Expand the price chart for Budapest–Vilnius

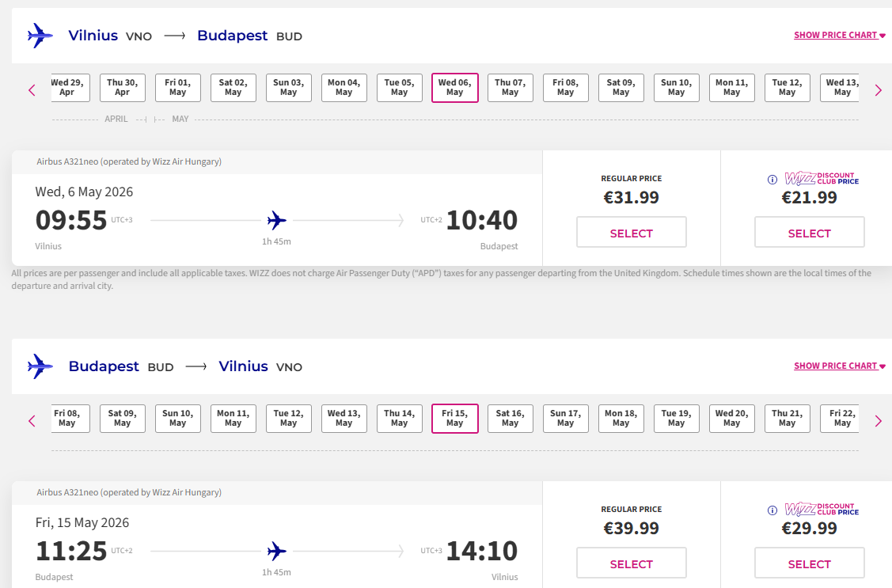pyautogui.click(x=839, y=366)
